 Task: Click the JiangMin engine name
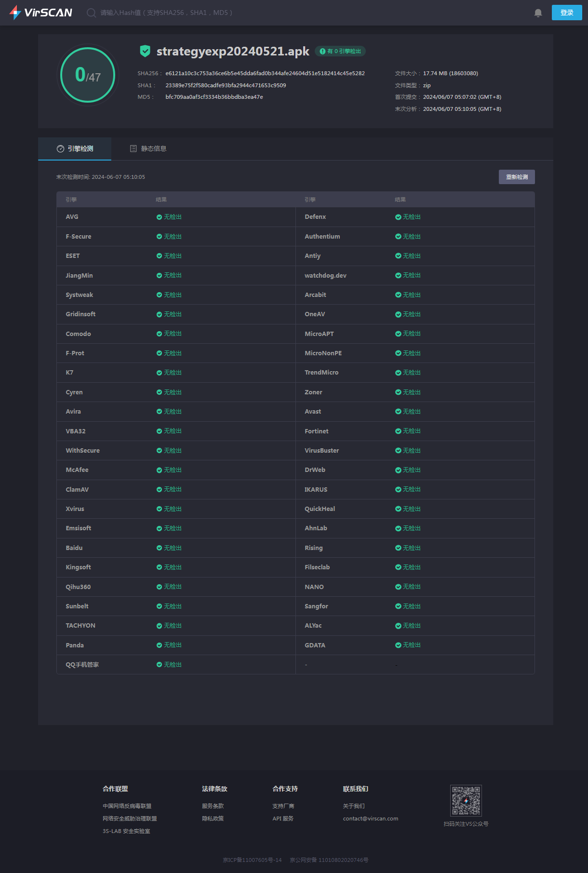point(80,276)
